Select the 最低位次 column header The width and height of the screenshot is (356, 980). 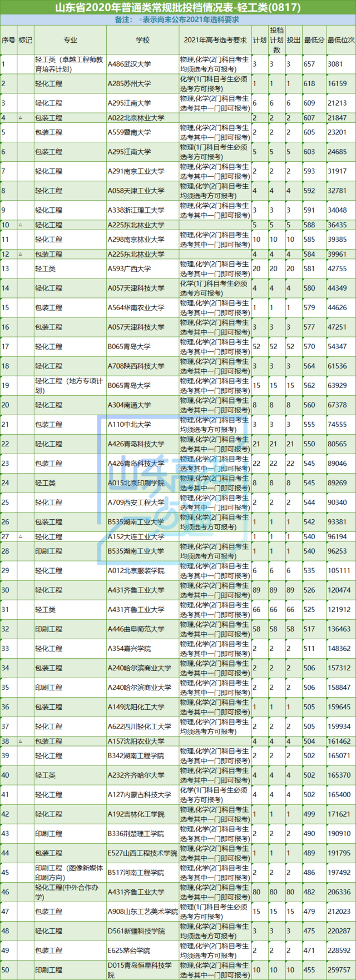coord(341,40)
